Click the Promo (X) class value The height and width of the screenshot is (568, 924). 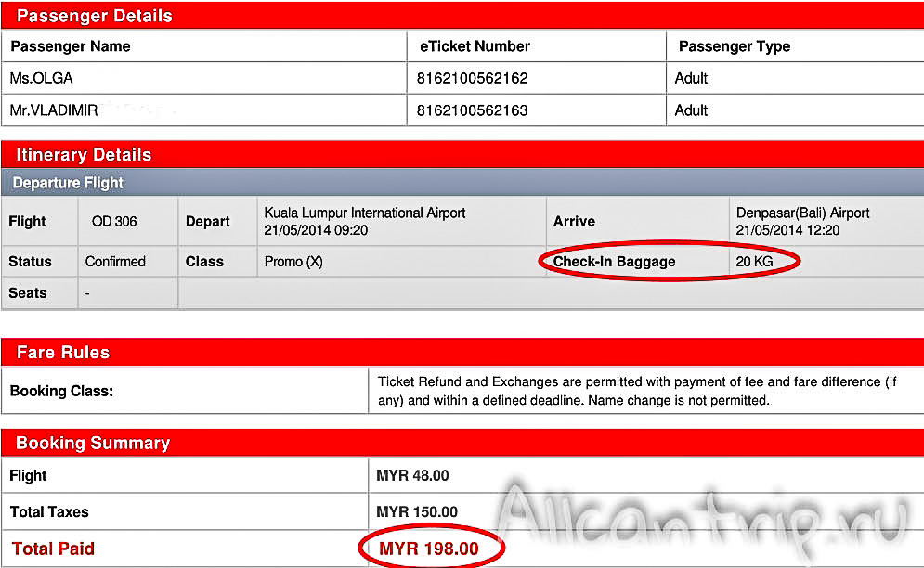tap(293, 262)
